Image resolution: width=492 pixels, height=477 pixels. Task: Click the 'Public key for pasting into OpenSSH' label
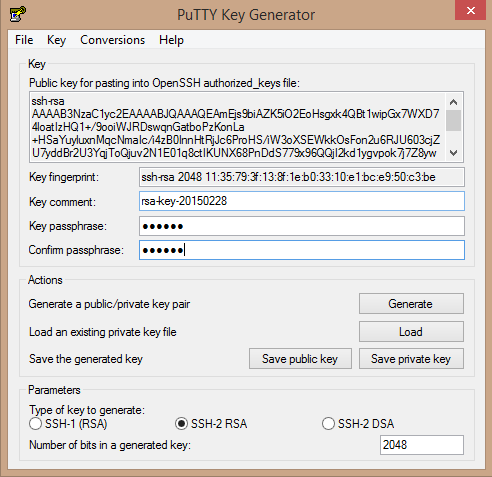click(x=164, y=83)
